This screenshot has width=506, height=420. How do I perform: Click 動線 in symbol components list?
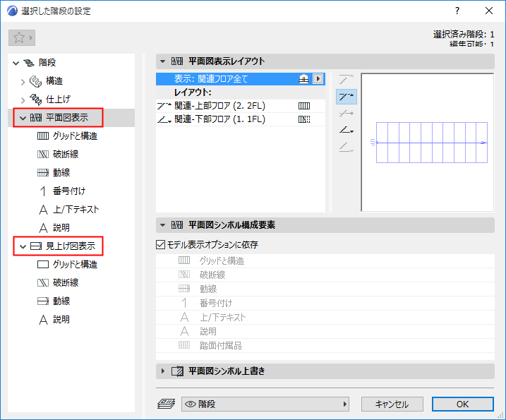[325, 289]
